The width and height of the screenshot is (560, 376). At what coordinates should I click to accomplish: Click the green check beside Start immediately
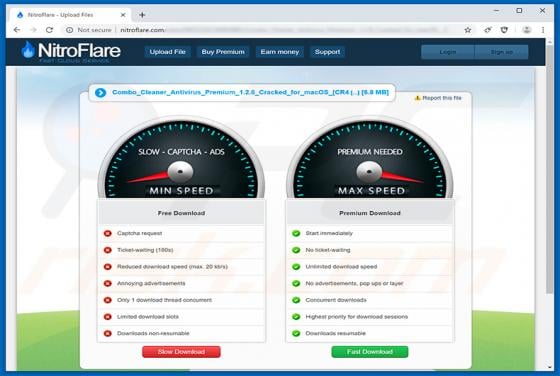point(296,233)
